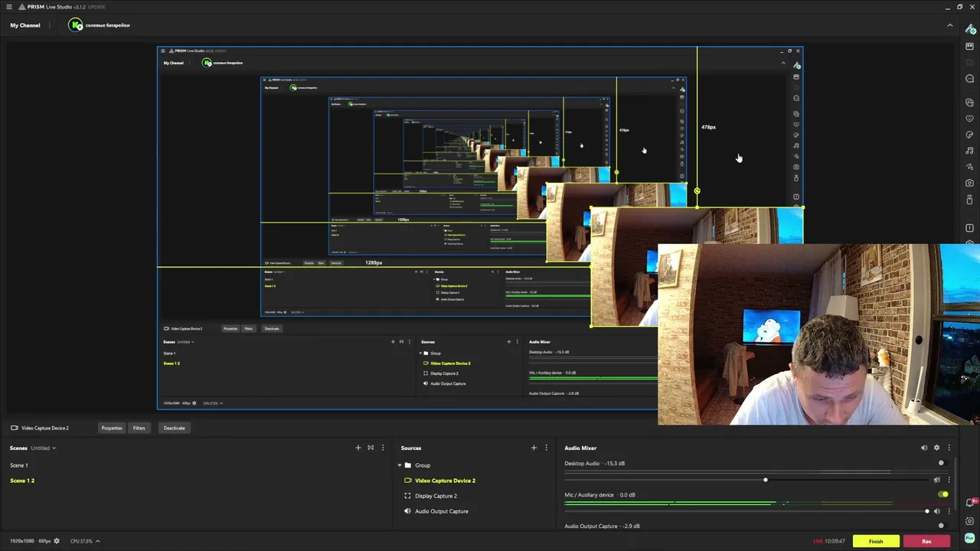Open the hamburger menu in the title bar
980x551 pixels.
[9, 7]
